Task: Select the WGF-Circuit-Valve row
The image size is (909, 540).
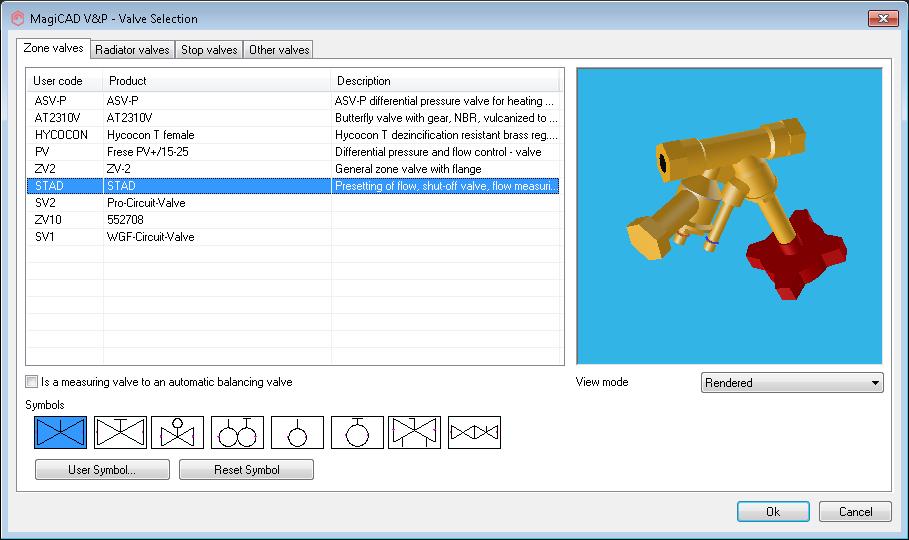Action: click(293, 237)
